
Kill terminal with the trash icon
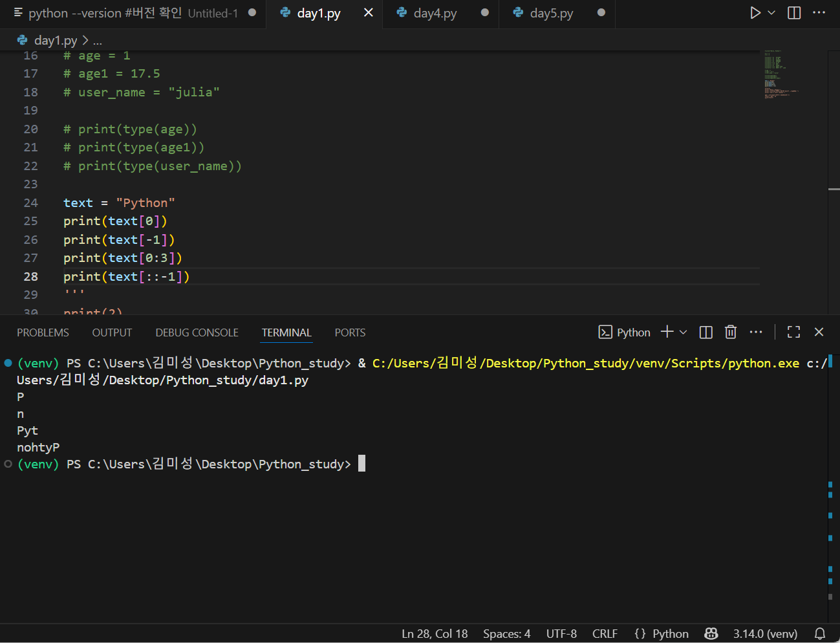(731, 332)
